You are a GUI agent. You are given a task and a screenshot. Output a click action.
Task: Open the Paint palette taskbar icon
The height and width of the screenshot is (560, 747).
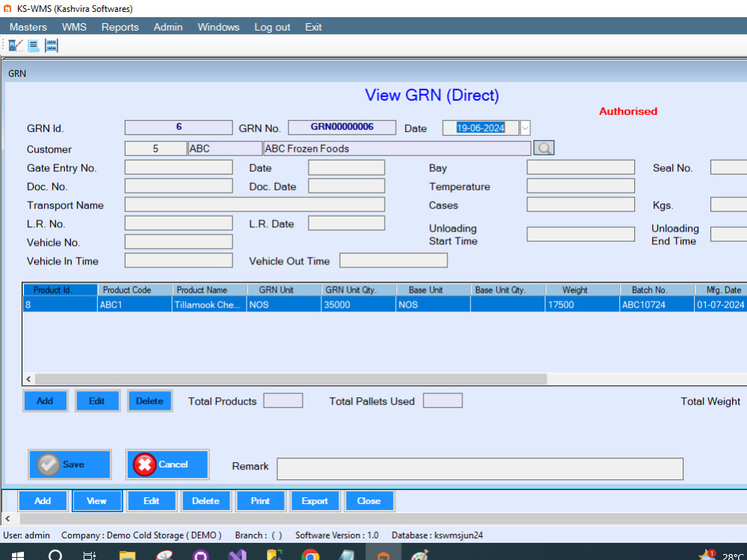point(419,556)
